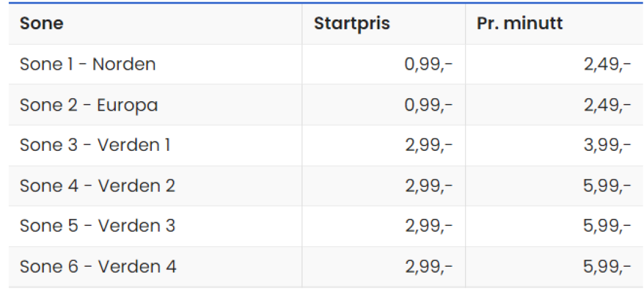Viewport: 644px width, 291px height.
Task: Click Startpris 0,99 for Sone 2 Europa
Action: point(428,105)
